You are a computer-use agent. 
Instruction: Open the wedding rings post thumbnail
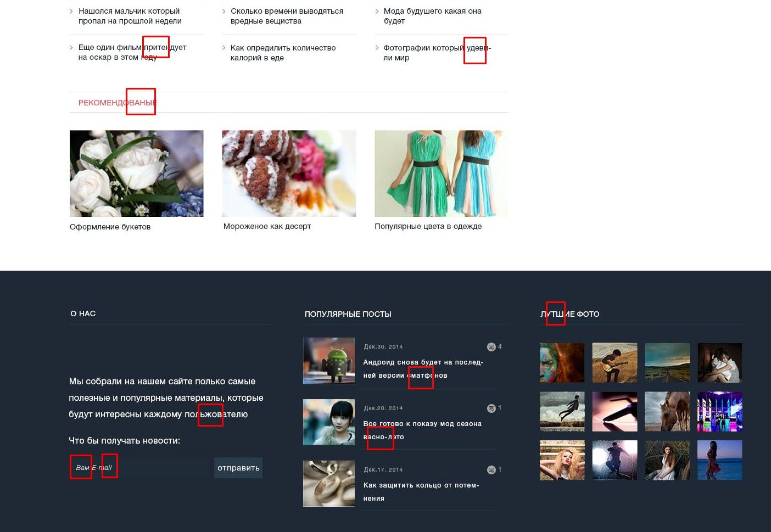click(x=329, y=484)
